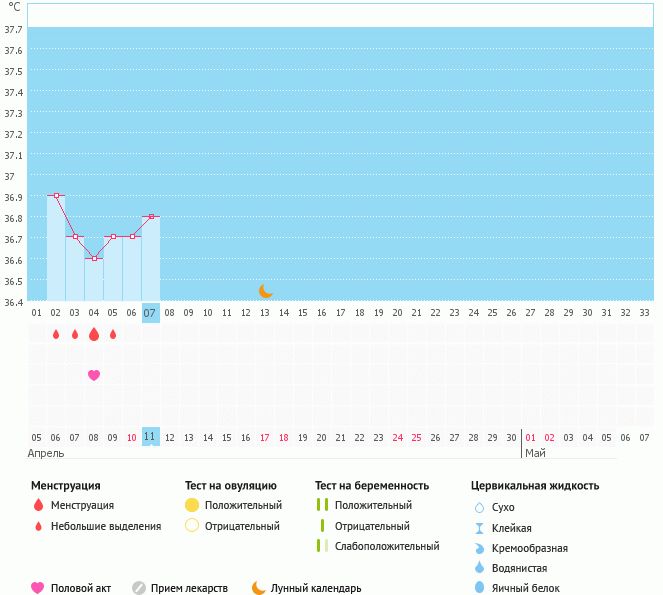This screenshot has width=663, height=595.
Task: Select the 36.8 temperature point on day 07
Action: click(x=150, y=216)
